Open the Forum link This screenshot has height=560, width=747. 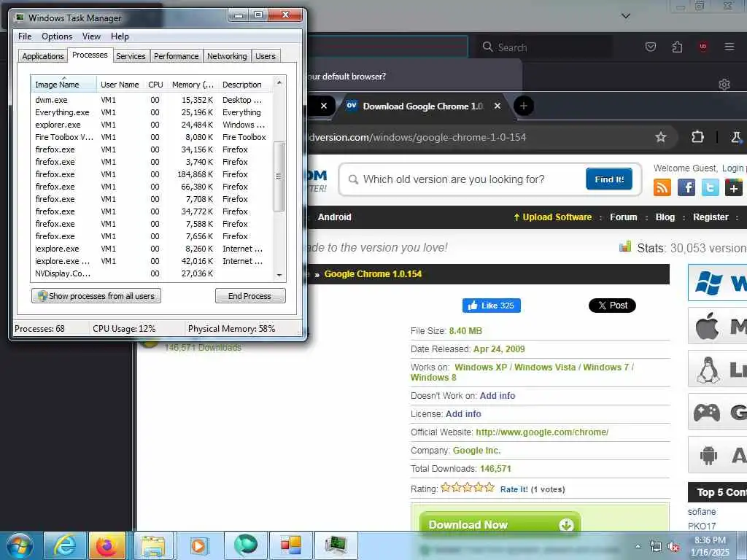coord(623,217)
